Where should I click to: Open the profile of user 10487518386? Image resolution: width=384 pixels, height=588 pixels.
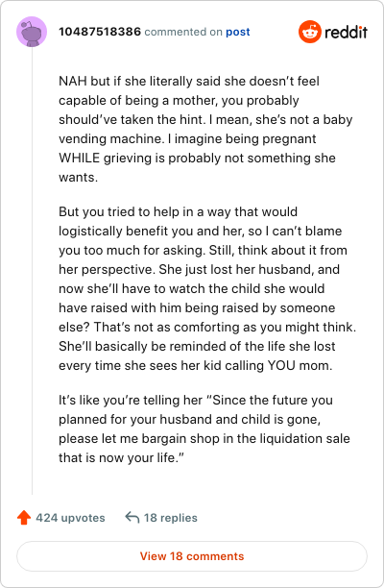(100, 32)
